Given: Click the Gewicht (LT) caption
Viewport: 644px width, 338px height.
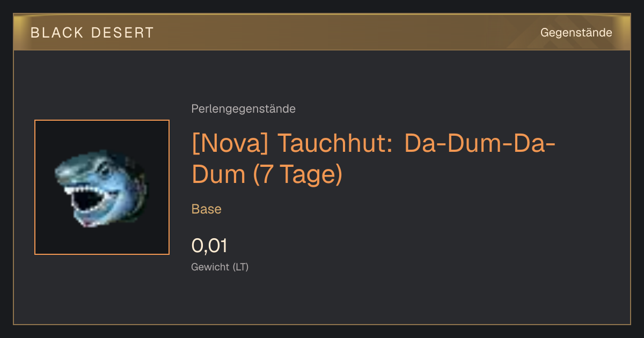Looking at the screenshot, I should pos(219,267).
